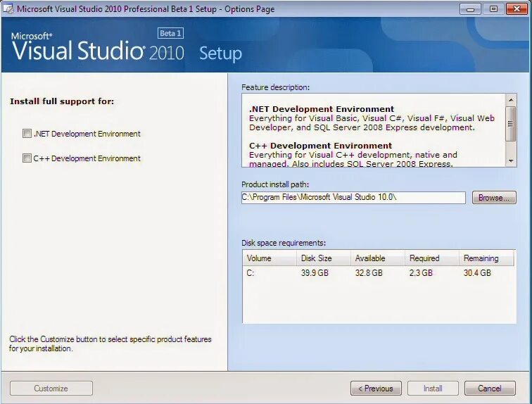Click feature description scroll down arrow
The height and width of the screenshot is (404, 532).
point(511,161)
